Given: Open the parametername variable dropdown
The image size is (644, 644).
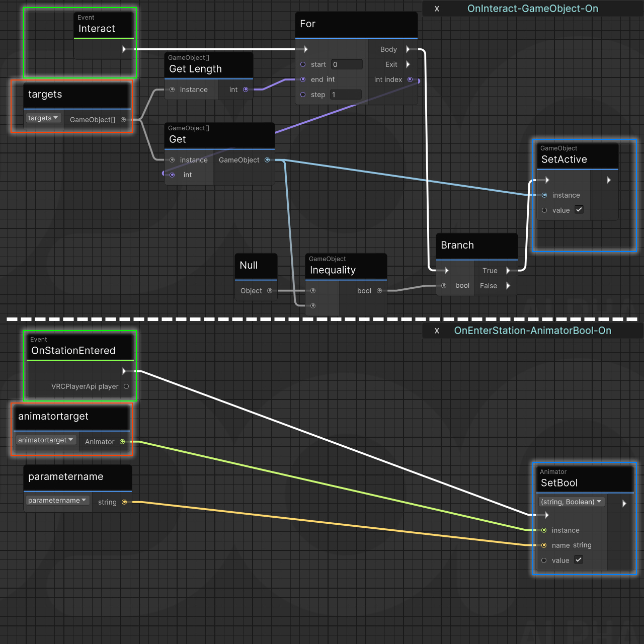Looking at the screenshot, I should (x=57, y=500).
